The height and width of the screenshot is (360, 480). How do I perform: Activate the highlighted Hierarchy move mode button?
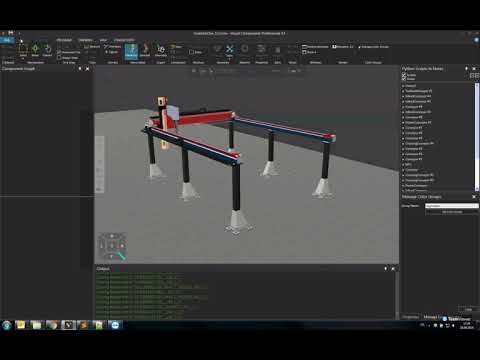(131, 51)
